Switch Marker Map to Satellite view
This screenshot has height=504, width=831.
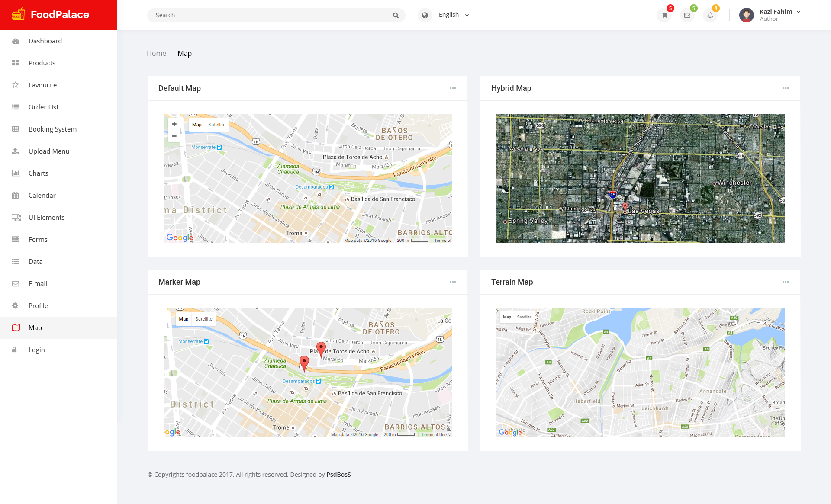204,319
